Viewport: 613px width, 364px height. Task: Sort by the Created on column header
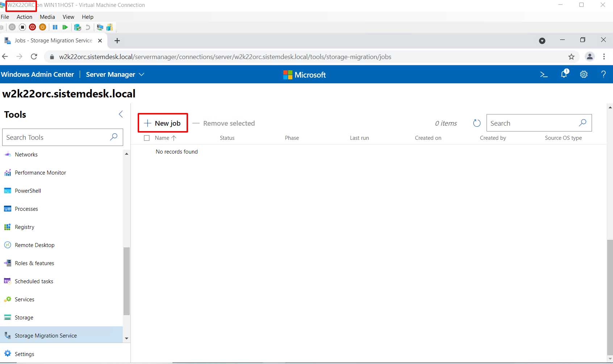(428, 138)
